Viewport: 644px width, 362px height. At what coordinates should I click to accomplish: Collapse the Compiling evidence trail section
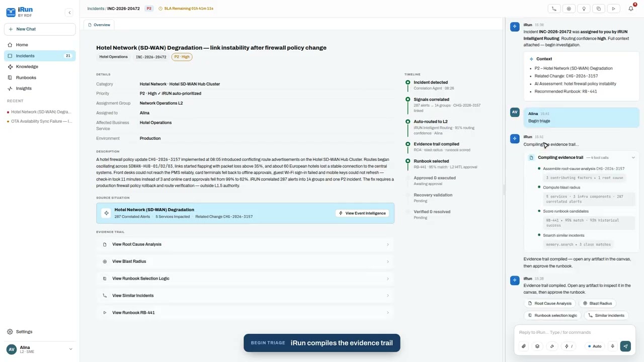coord(633,158)
